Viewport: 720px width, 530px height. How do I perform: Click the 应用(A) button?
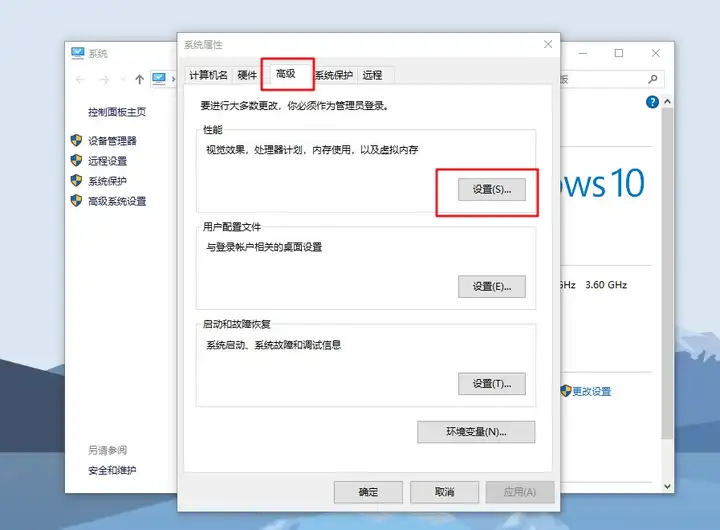(x=520, y=492)
